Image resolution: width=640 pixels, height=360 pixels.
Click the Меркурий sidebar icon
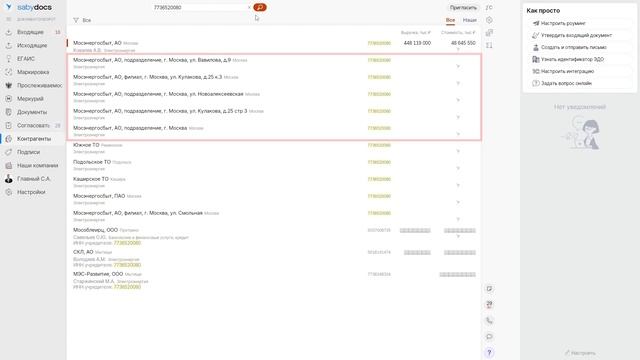click(9, 99)
